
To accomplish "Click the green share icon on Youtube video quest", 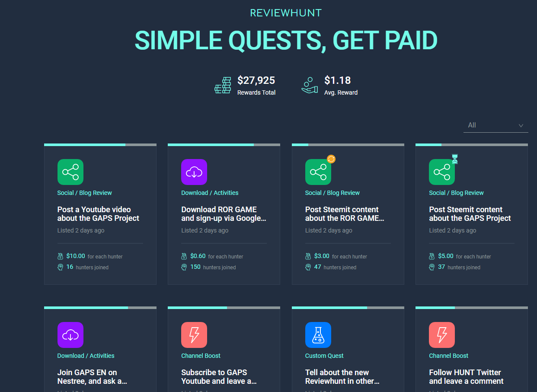I will 70,172.
